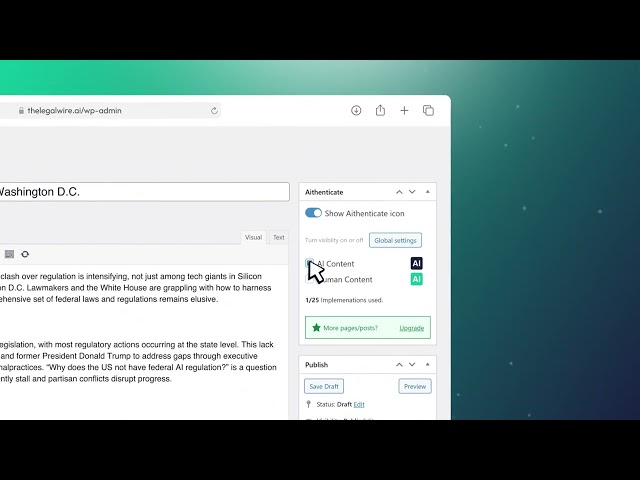
Task: Click the 'Turn visibility on or off' text
Action: pyautogui.click(x=334, y=240)
